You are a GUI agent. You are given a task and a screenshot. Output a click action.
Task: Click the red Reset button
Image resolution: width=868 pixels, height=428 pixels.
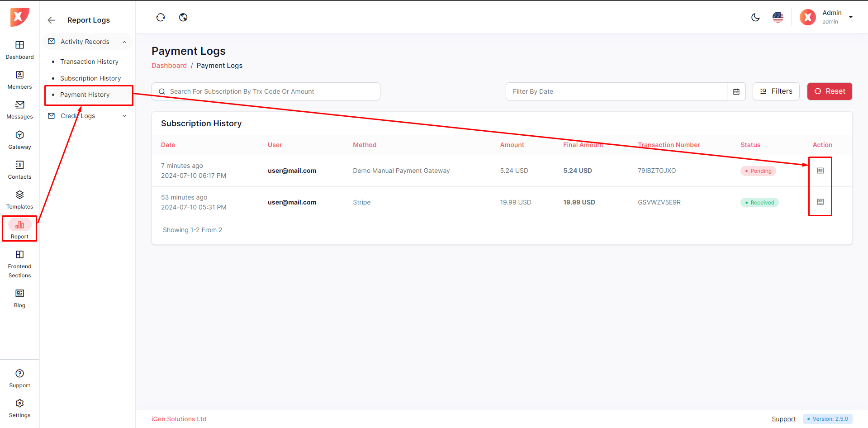[829, 91]
